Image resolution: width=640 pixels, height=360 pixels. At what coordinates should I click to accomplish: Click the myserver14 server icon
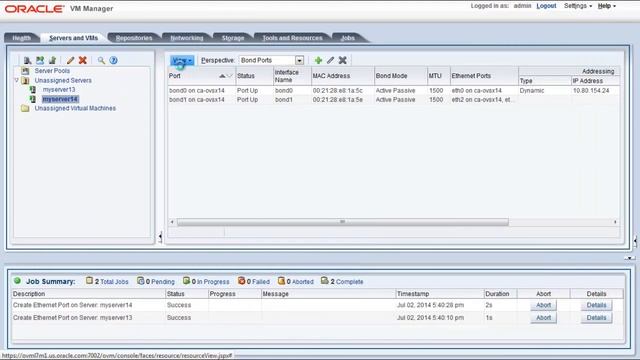point(33,99)
